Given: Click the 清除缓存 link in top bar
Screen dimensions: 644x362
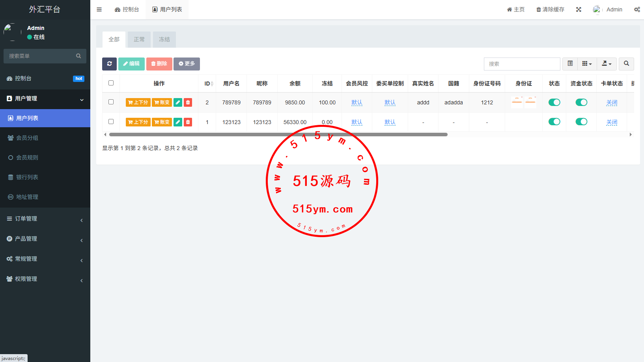Looking at the screenshot, I should 550,9.
